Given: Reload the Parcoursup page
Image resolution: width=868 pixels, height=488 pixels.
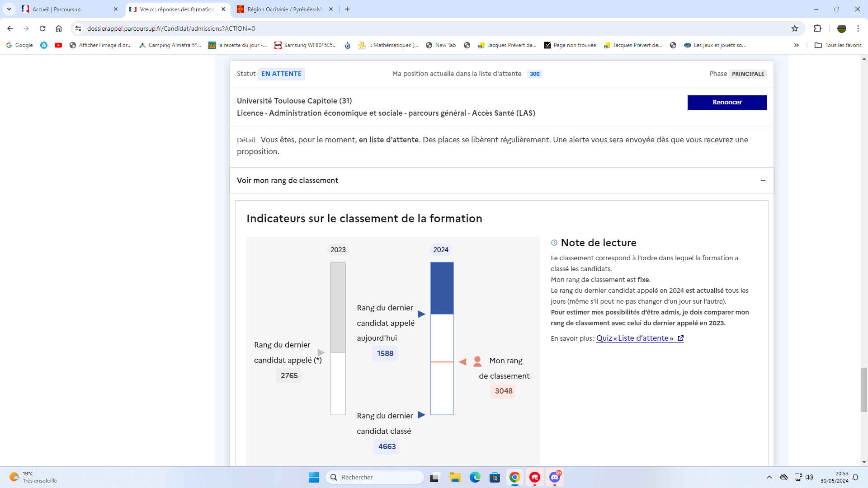Looking at the screenshot, I should 42,28.
